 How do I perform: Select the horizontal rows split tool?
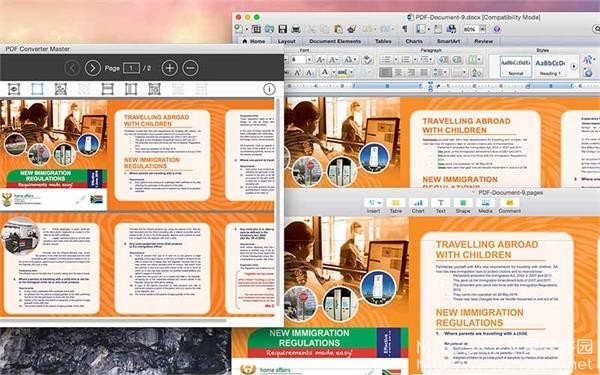[108, 89]
